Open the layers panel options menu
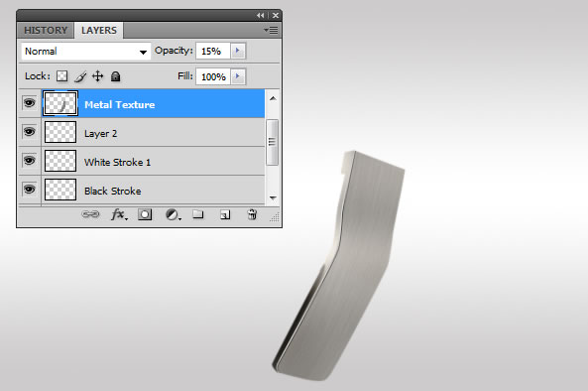This screenshot has width=588, height=391. (x=271, y=30)
